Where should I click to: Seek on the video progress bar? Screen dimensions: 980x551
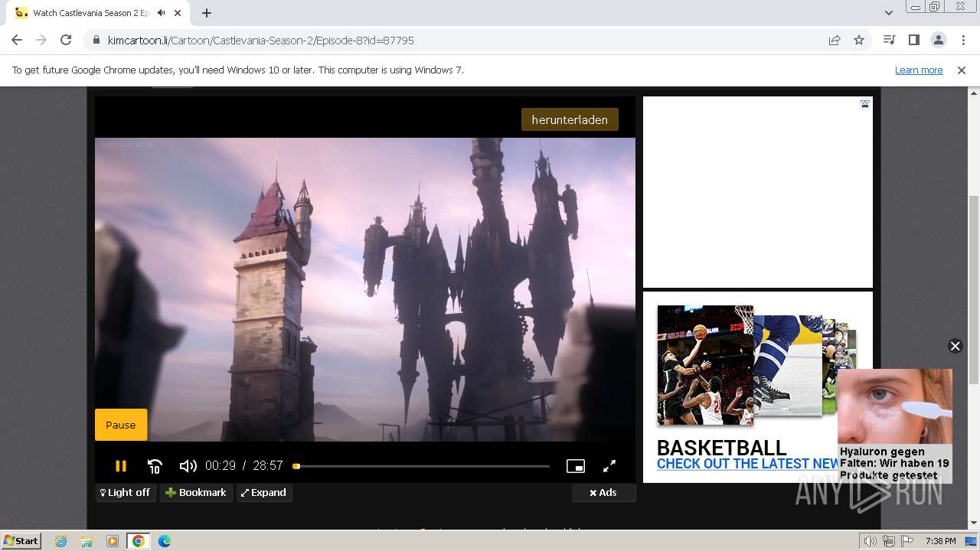point(421,466)
